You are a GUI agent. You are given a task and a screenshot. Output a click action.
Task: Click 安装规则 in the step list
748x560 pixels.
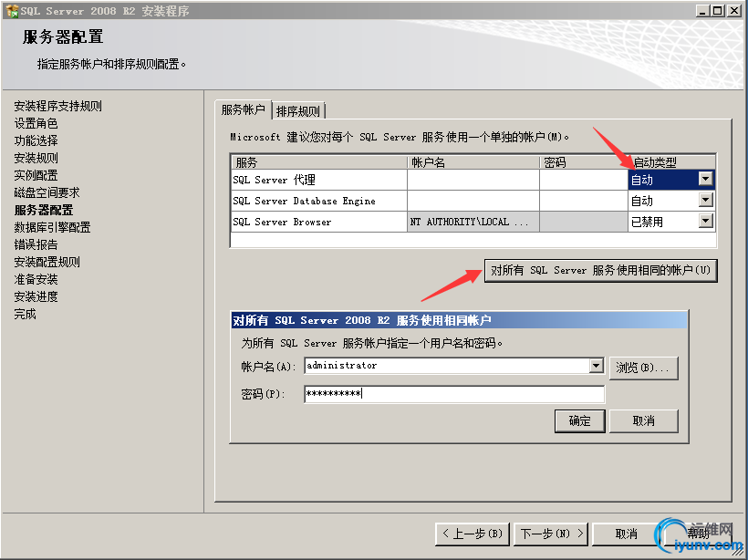point(36,158)
